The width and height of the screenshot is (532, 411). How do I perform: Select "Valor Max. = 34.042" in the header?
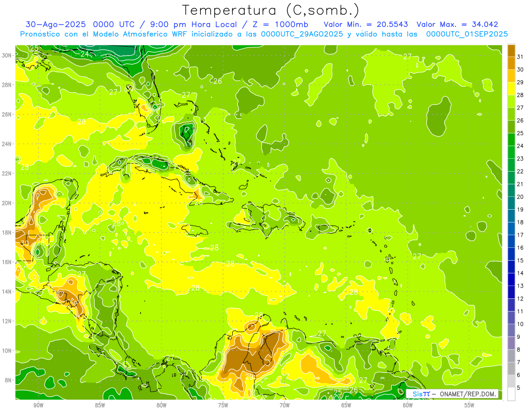tap(457, 24)
